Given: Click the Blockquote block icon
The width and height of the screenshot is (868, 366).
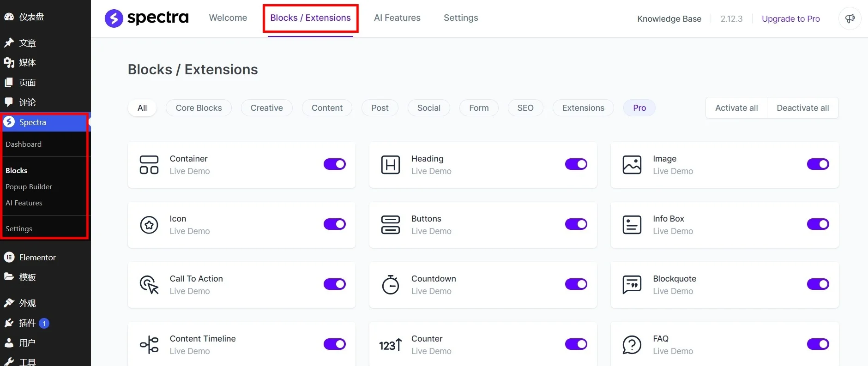Looking at the screenshot, I should pyautogui.click(x=632, y=285).
